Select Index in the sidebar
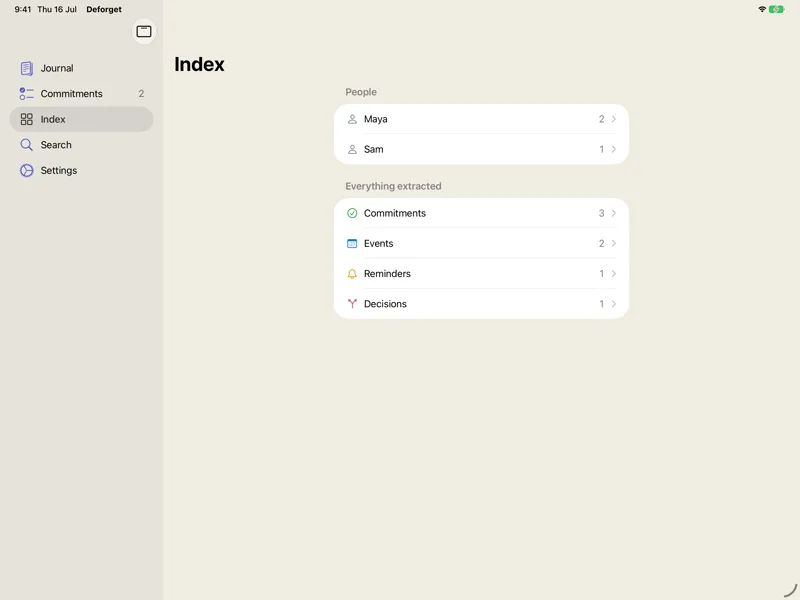Image resolution: width=800 pixels, height=600 pixels. [x=82, y=119]
